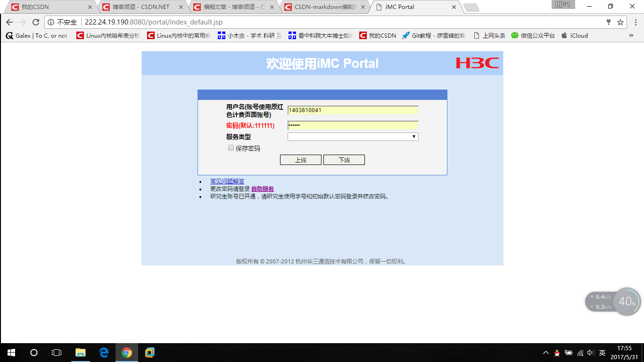Image resolution: width=644 pixels, height=362 pixels.
Task: Click the 用户名 username field
Action: (353, 110)
